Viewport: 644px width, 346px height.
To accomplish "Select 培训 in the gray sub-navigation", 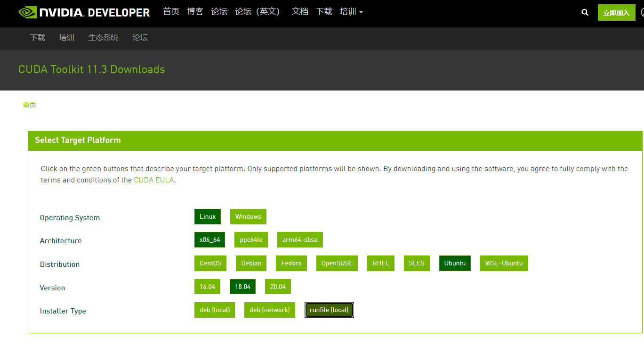I will point(67,38).
